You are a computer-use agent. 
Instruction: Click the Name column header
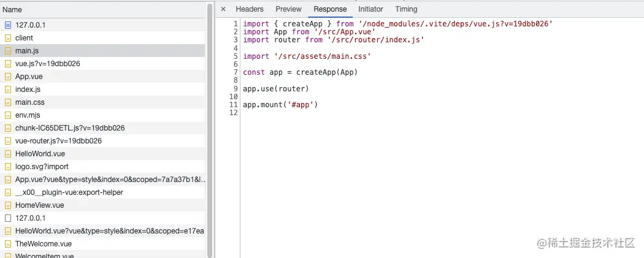pyautogui.click(x=102, y=9)
